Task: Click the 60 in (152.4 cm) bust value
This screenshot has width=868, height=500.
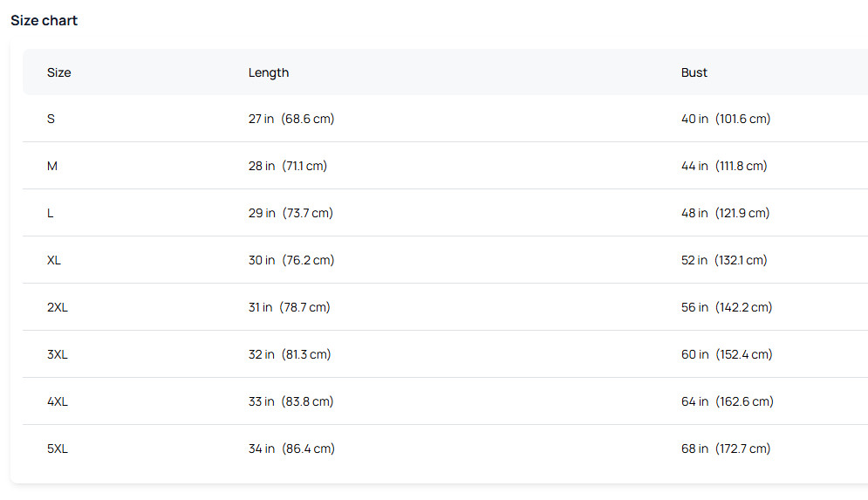Action: tap(727, 354)
